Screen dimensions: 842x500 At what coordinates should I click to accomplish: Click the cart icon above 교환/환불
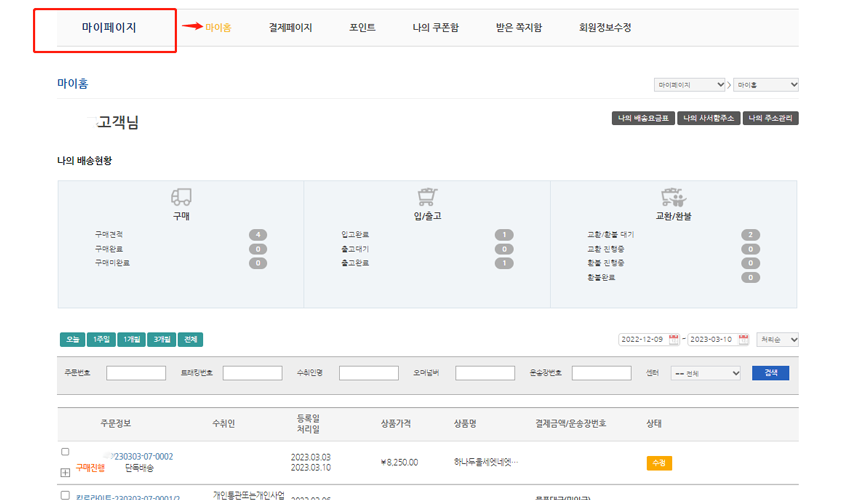(x=672, y=197)
